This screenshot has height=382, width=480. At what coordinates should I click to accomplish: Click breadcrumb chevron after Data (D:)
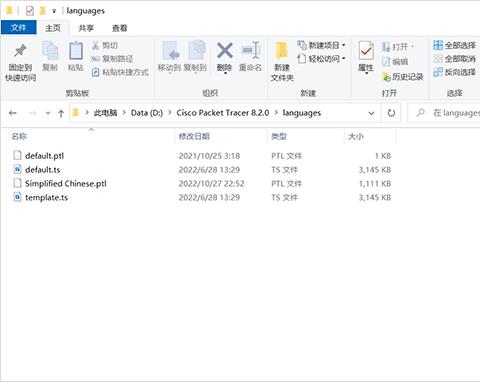pos(169,113)
